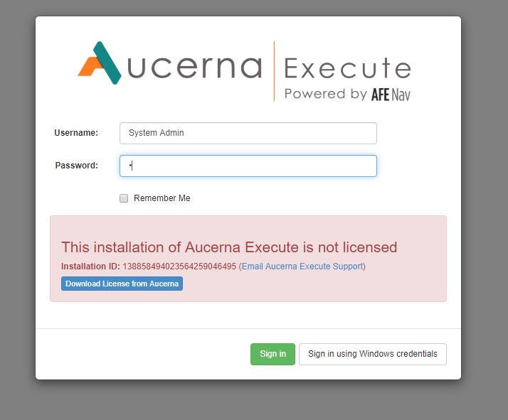Focus the Username input field
Viewport: 508px width, 420px height.
[248, 133]
